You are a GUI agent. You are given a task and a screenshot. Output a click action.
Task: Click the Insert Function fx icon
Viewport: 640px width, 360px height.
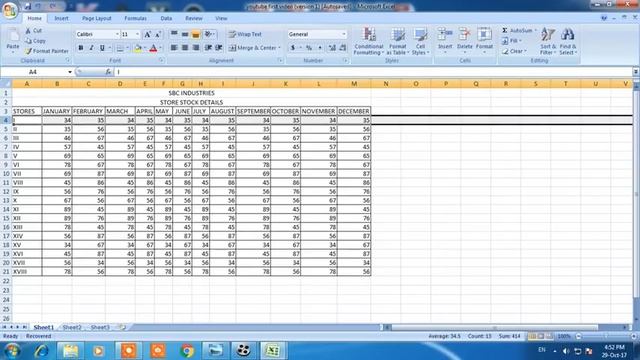click(108, 72)
